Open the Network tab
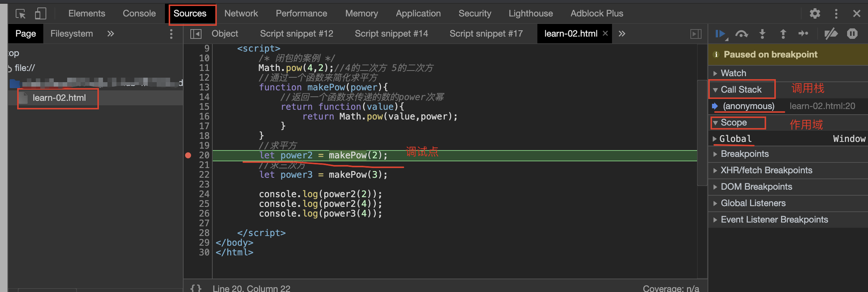The height and width of the screenshot is (292, 868). [241, 13]
